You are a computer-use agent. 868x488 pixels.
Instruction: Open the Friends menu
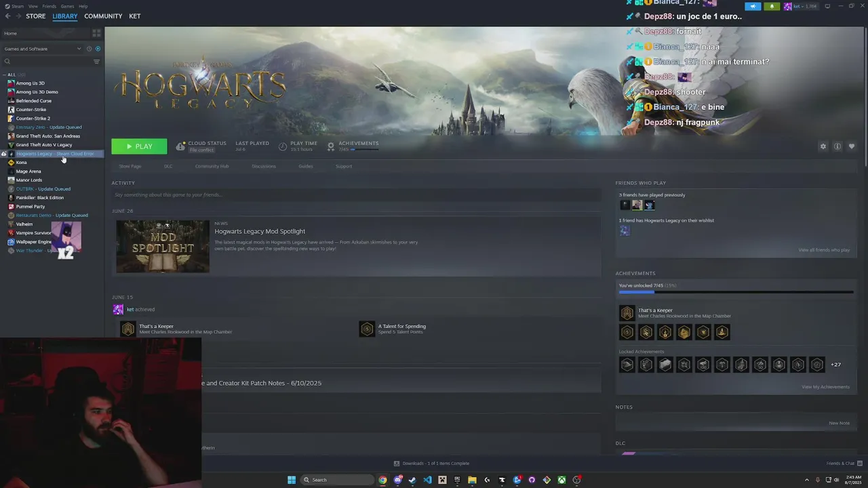(50, 6)
